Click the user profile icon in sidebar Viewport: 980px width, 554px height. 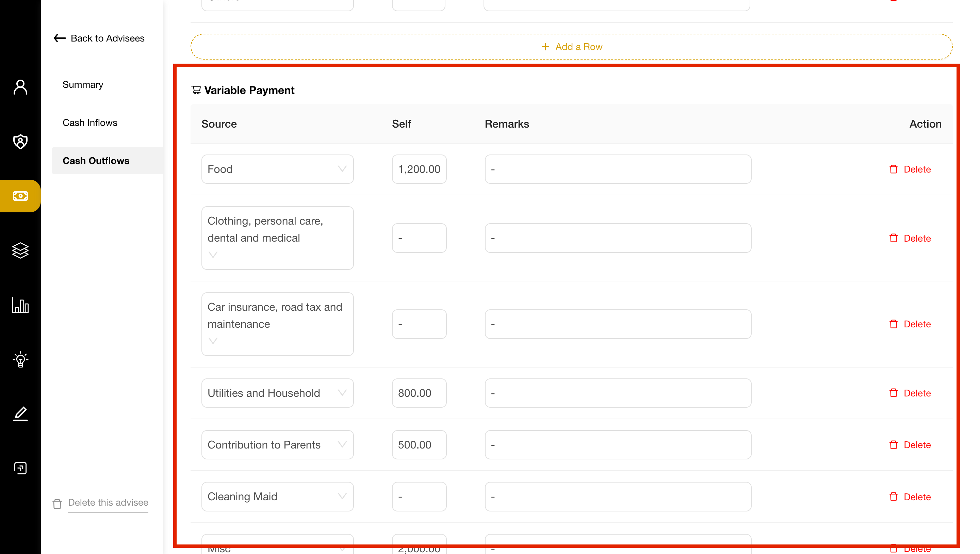pos(20,87)
